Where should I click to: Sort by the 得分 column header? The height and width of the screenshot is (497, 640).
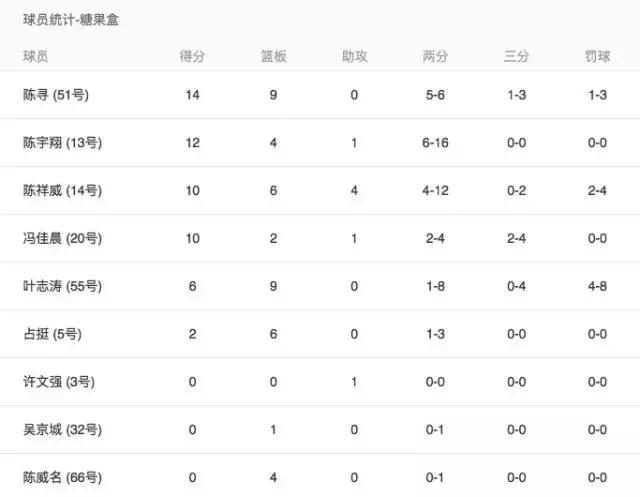192,57
